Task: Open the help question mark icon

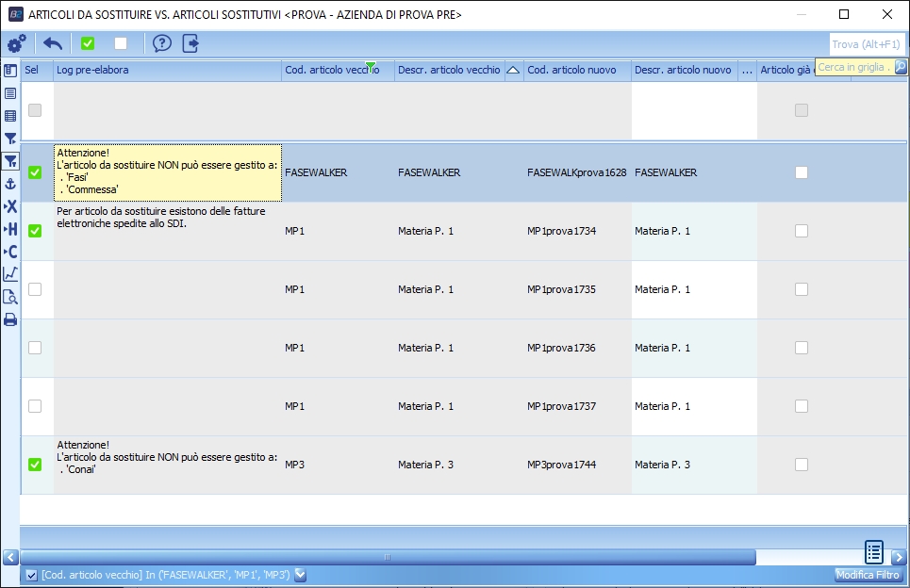Action: (x=162, y=43)
